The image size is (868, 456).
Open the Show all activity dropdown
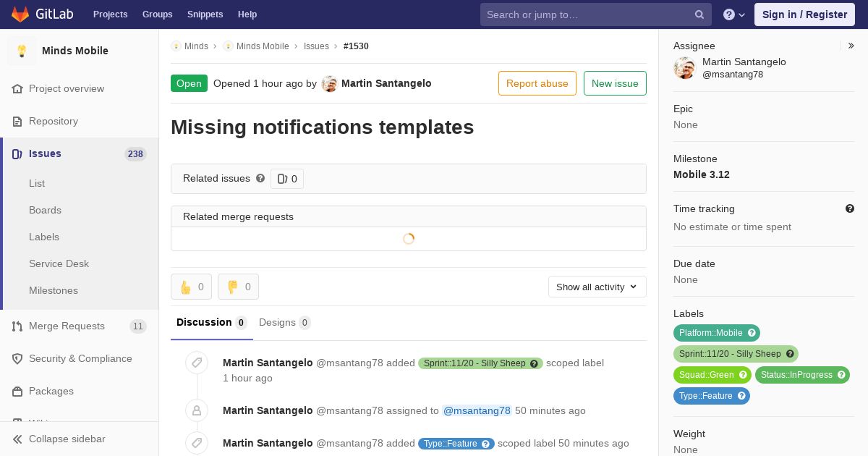[597, 287]
